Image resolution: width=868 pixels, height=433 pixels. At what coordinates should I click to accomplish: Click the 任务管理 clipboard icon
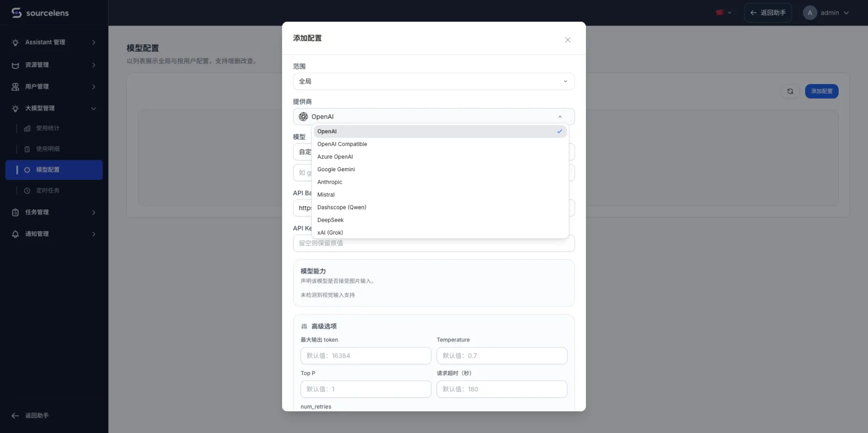[x=15, y=212]
